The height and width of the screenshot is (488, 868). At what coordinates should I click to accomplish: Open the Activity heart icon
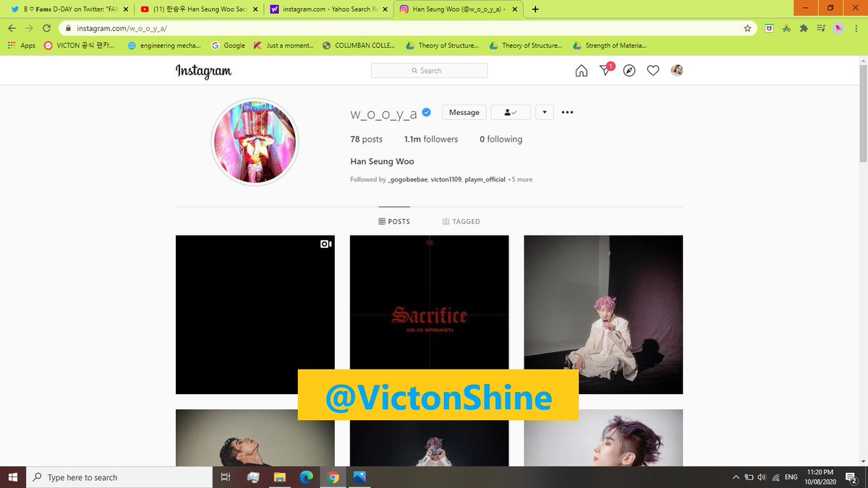coord(652,70)
